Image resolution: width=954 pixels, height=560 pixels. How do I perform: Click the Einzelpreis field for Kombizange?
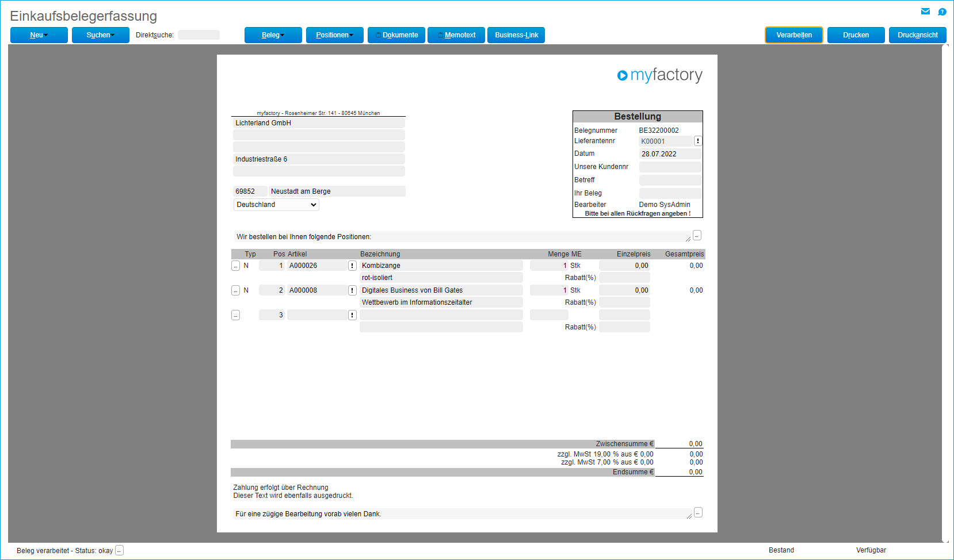(x=624, y=266)
